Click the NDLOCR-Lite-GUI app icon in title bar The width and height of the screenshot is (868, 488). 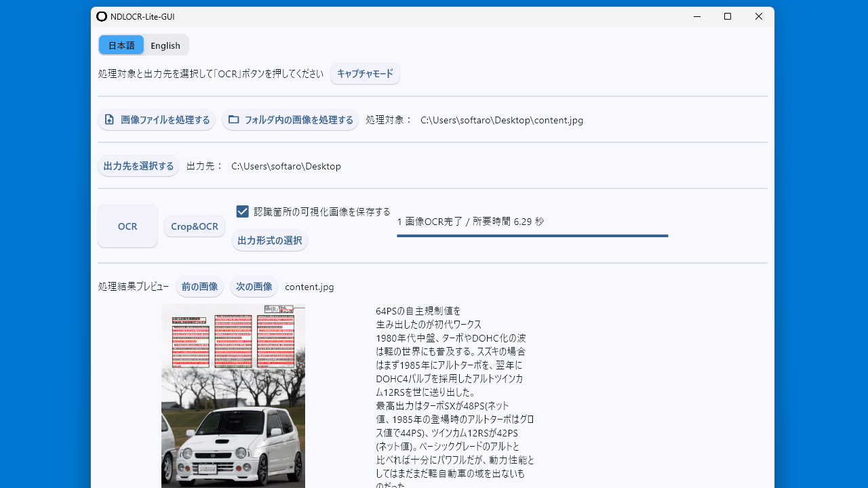(102, 16)
